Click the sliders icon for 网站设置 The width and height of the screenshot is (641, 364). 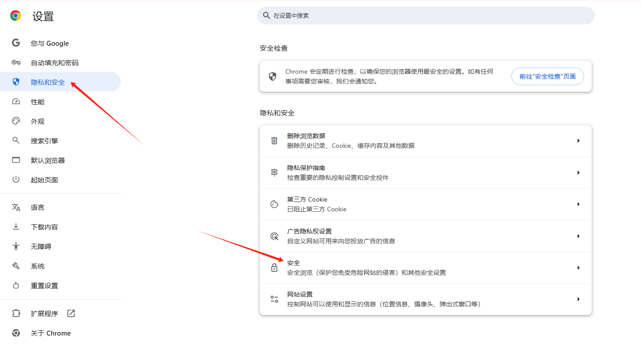[274, 299]
